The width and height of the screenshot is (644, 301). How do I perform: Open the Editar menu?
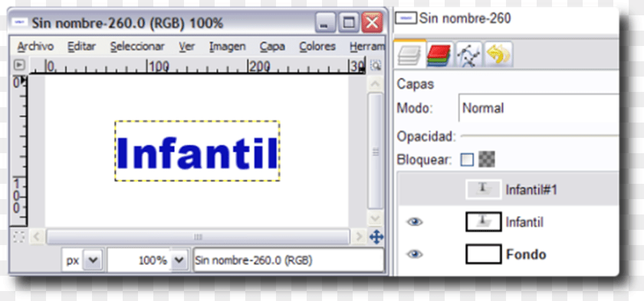point(81,47)
